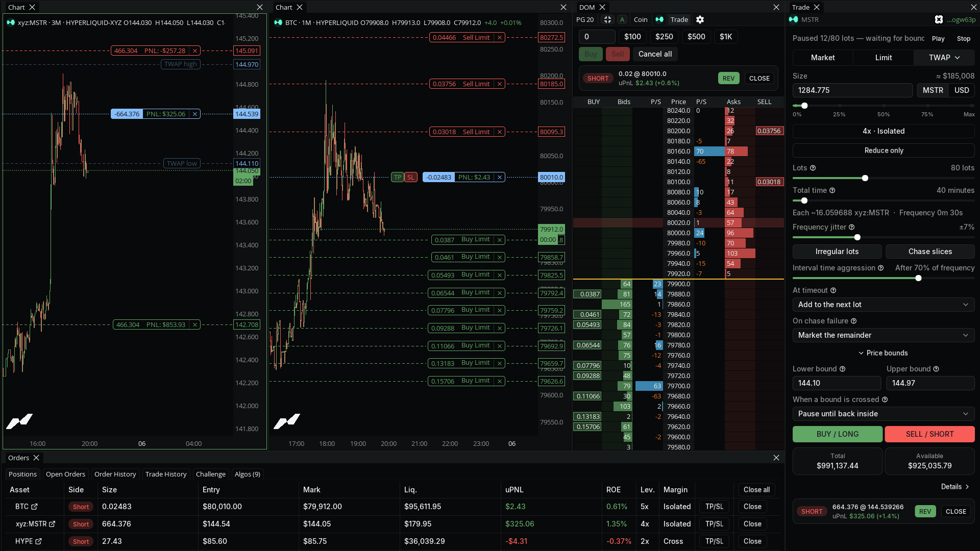Focus the Lower bound price field
This screenshot has height=551, width=980.
(837, 383)
